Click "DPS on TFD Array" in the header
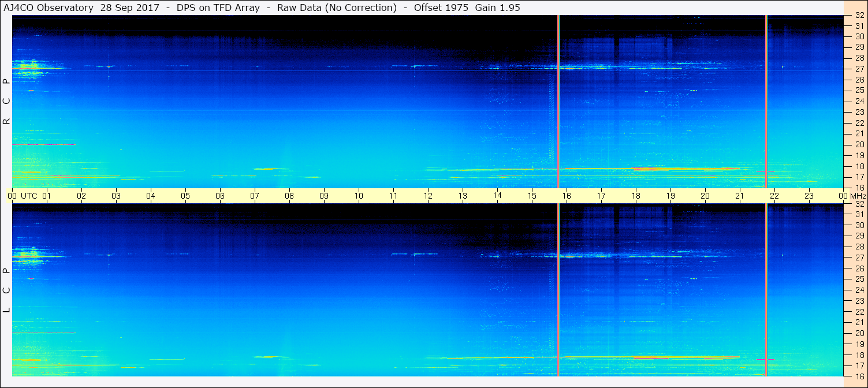 pyautogui.click(x=218, y=8)
